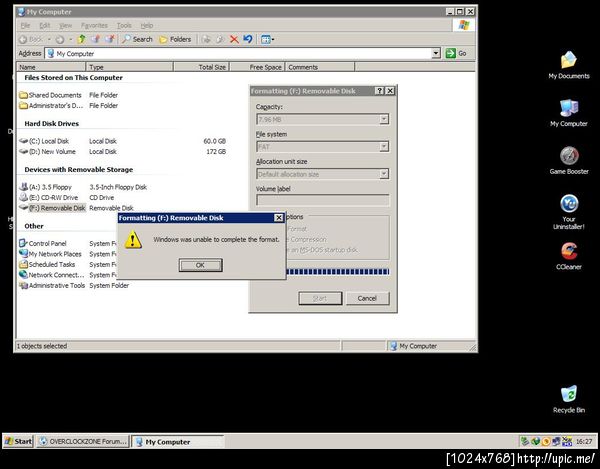The image size is (600, 469).
Task: Click the Disconnect Network Drive icon
Action: tap(110, 39)
